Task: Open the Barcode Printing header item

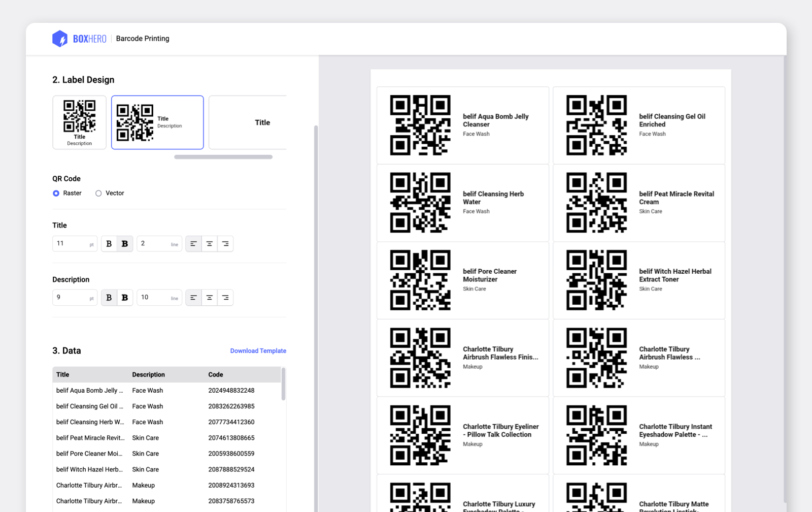Action: coord(143,38)
